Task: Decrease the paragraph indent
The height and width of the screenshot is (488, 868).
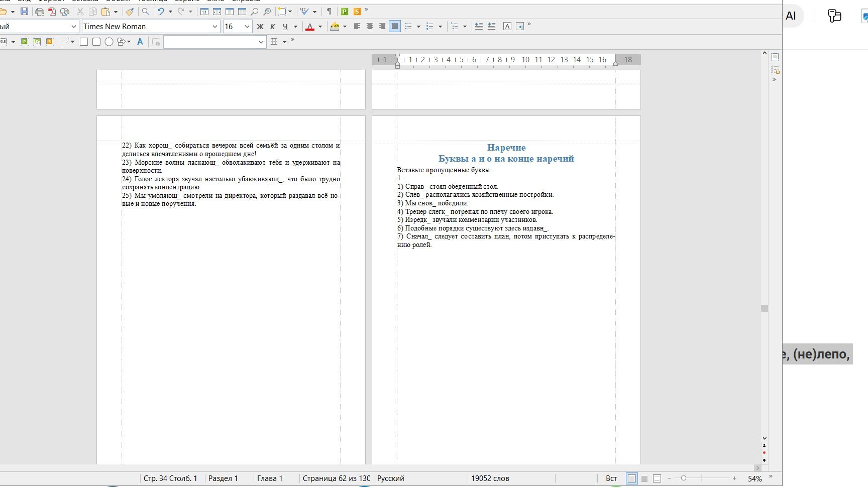Action: pyautogui.click(x=479, y=27)
